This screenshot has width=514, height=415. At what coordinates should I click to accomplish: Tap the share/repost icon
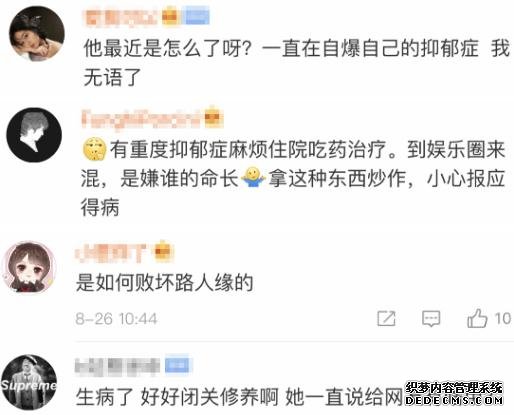[x=387, y=318]
